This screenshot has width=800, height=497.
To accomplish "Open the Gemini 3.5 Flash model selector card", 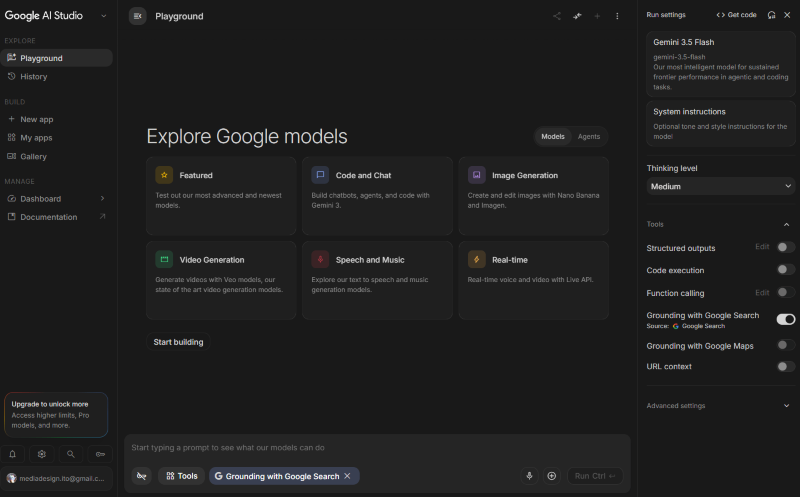I will click(720, 64).
